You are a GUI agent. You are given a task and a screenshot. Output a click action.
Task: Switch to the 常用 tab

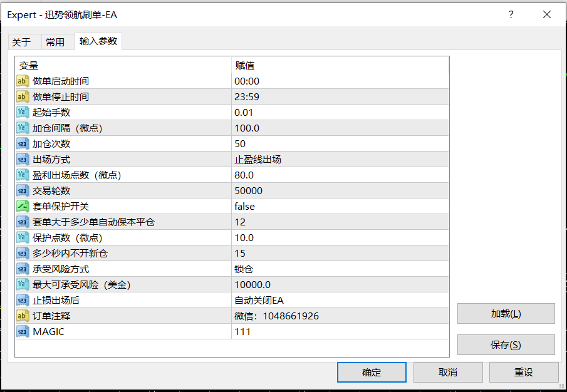pyautogui.click(x=55, y=42)
